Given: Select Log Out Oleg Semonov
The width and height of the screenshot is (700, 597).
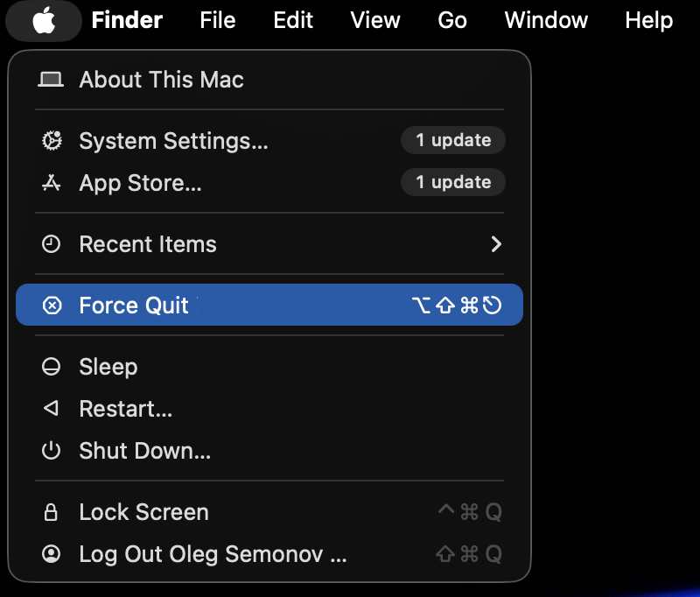Looking at the screenshot, I should click(213, 554).
